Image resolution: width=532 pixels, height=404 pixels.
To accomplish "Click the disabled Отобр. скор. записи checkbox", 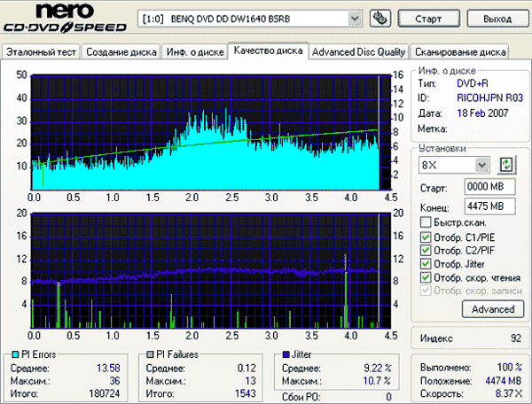I will point(426,291).
